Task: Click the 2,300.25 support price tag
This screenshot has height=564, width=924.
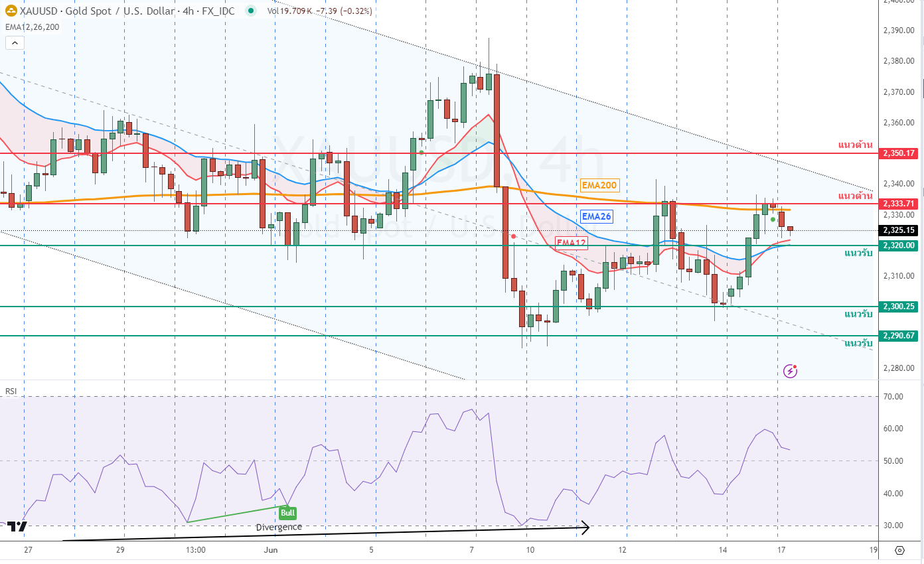Action: click(899, 307)
